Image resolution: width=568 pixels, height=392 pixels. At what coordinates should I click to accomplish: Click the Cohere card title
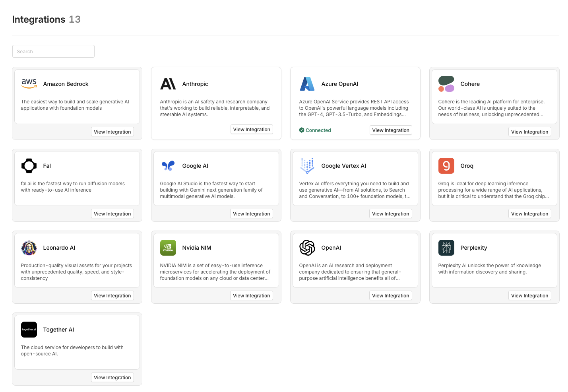click(470, 84)
